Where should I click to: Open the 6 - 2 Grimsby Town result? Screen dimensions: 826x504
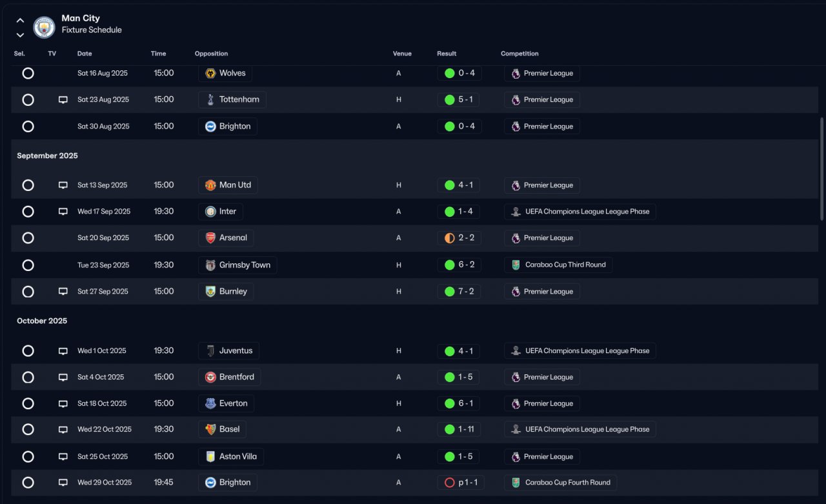[x=459, y=265]
